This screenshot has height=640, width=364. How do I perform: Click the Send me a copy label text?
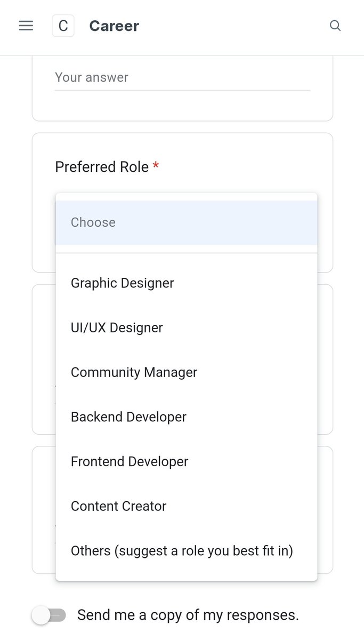(188, 615)
